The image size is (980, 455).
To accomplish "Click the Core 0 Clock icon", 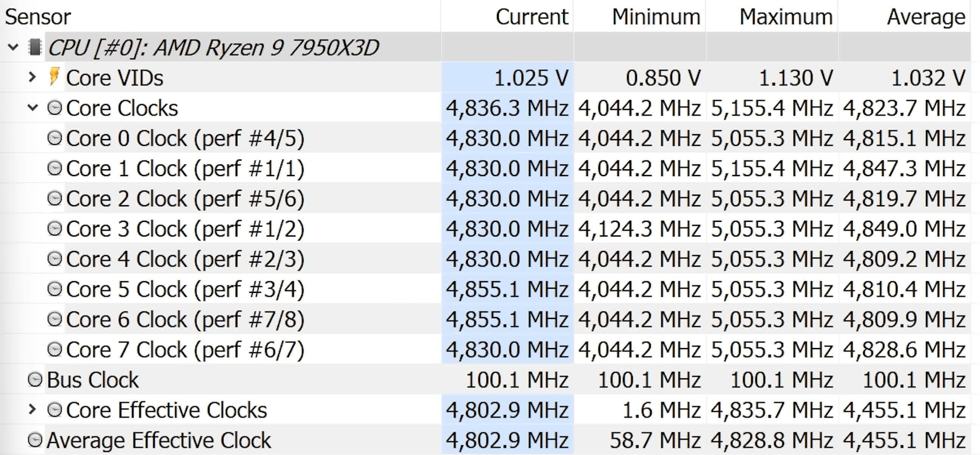I will click(x=54, y=138).
